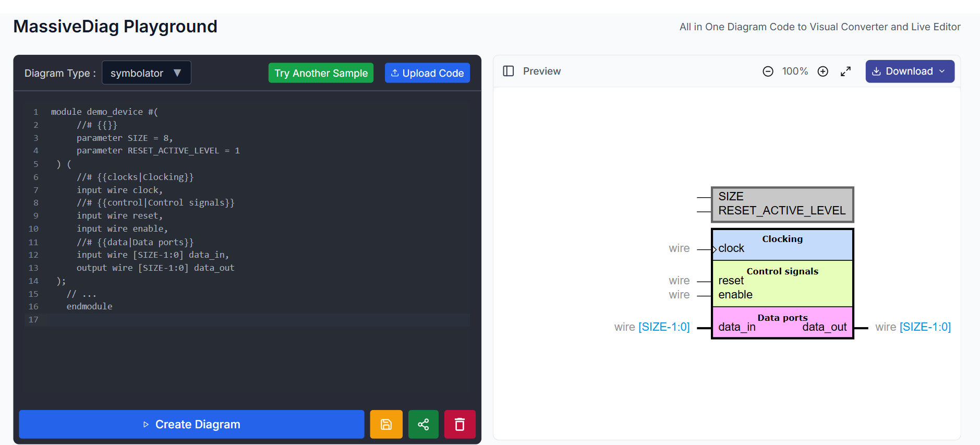Click line '//# {{data|Data ports}}'
Image resolution: width=980 pixels, height=445 pixels.
(x=135, y=242)
